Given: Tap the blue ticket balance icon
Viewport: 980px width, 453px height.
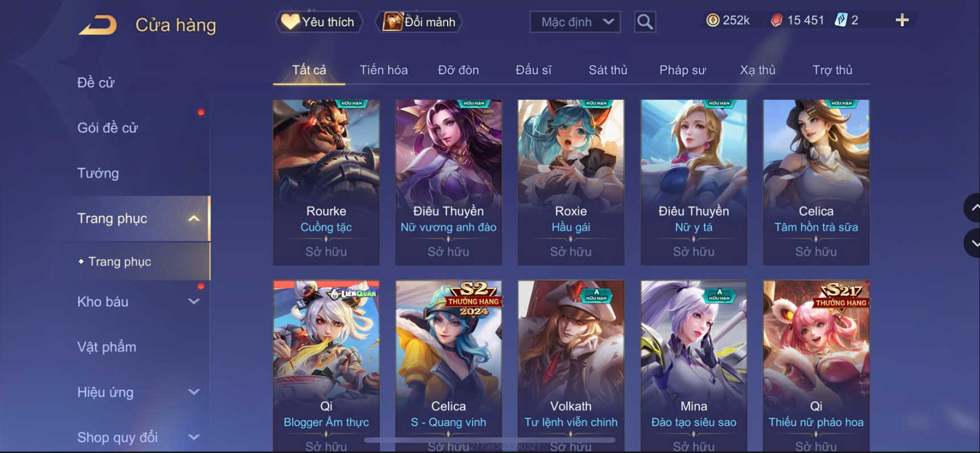Looking at the screenshot, I should 840,20.
